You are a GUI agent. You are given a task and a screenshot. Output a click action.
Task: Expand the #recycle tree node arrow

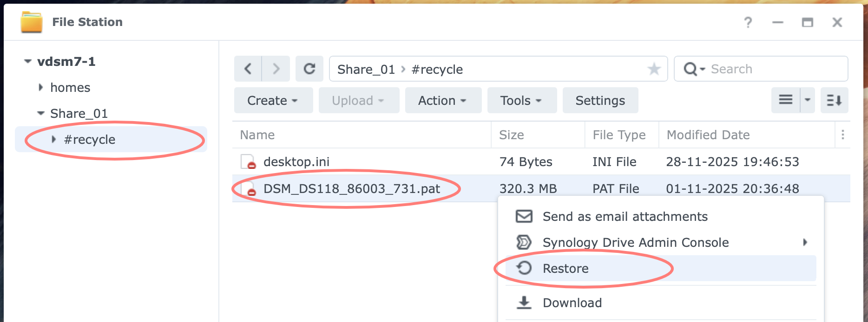pyautogui.click(x=54, y=139)
